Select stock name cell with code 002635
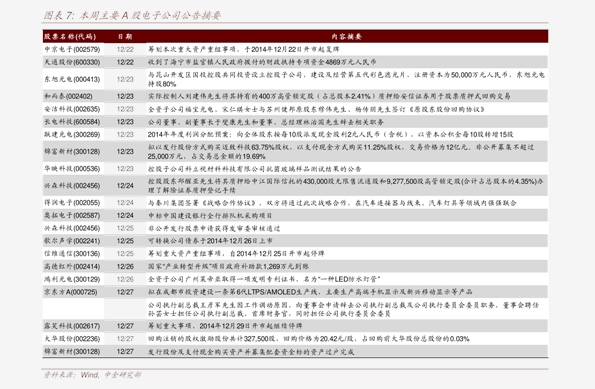The image size is (595, 389). point(72,109)
